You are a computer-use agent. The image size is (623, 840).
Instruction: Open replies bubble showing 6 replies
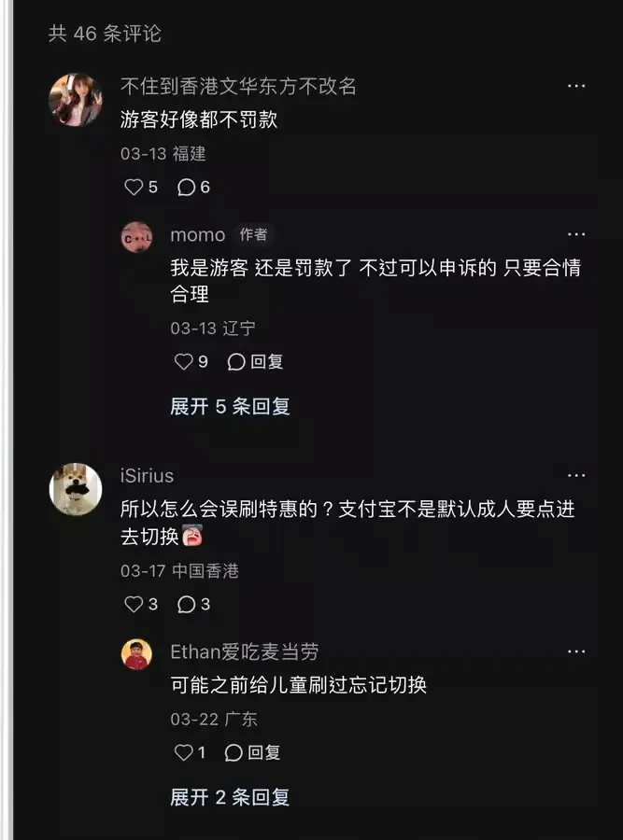tap(193, 187)
